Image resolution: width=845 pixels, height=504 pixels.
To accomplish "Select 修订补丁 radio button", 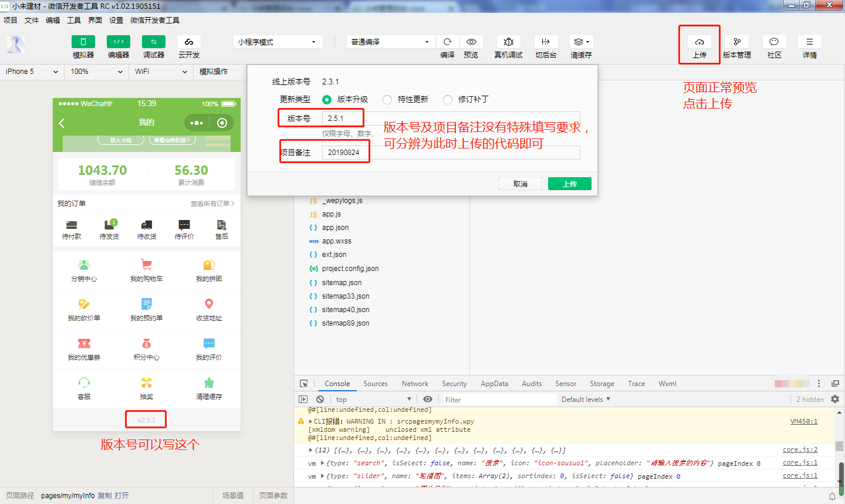I will (x=448, y=100).
